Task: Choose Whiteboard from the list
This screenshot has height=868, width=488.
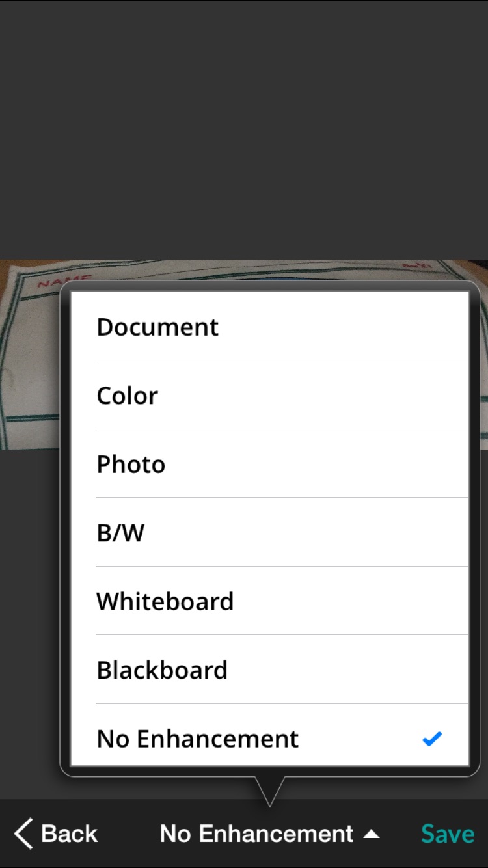Action: tap(269, 601)
